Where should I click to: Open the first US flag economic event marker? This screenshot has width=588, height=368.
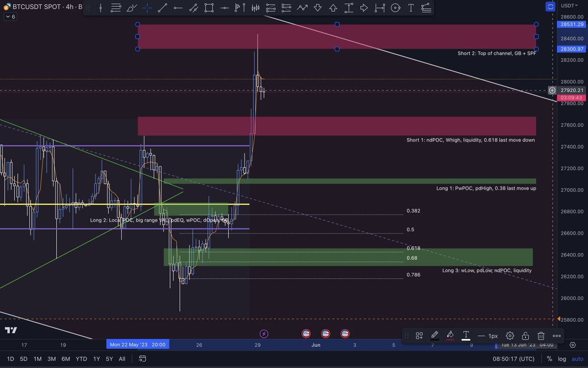point(306,334)
